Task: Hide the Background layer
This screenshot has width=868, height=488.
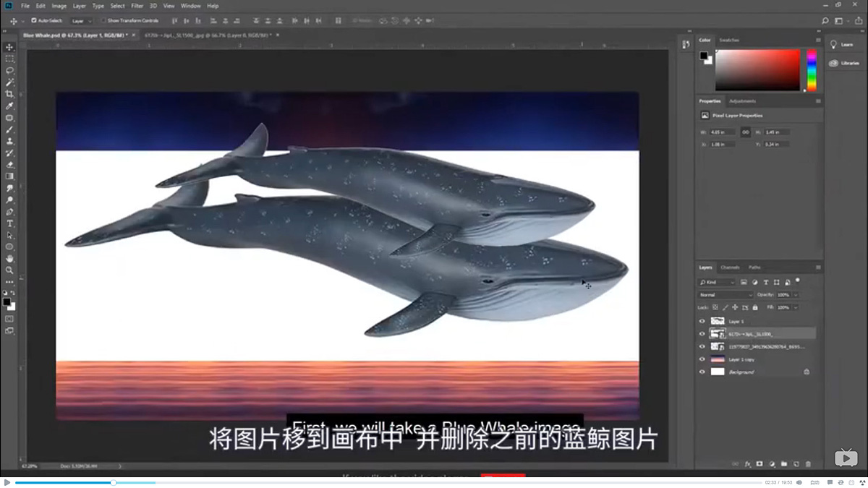Action: tap(702, 372)
